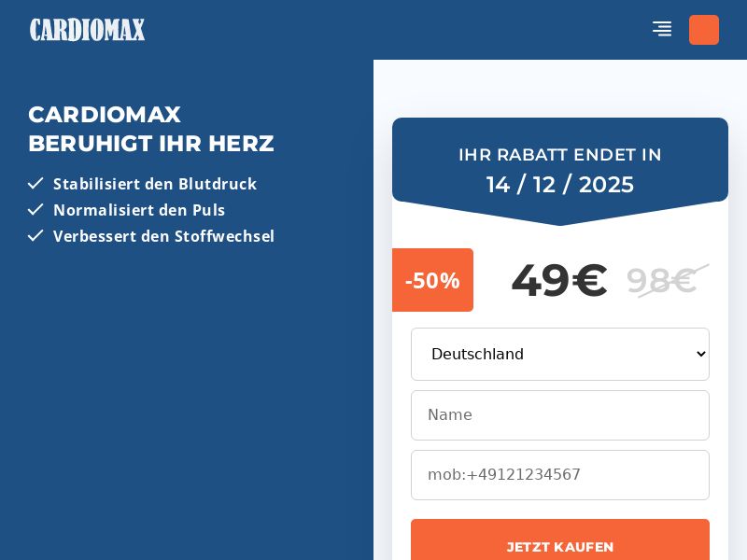Viewport: 747px width, 560px height.
Task: Focus the mobile phone number field
Action: [560, 475]
